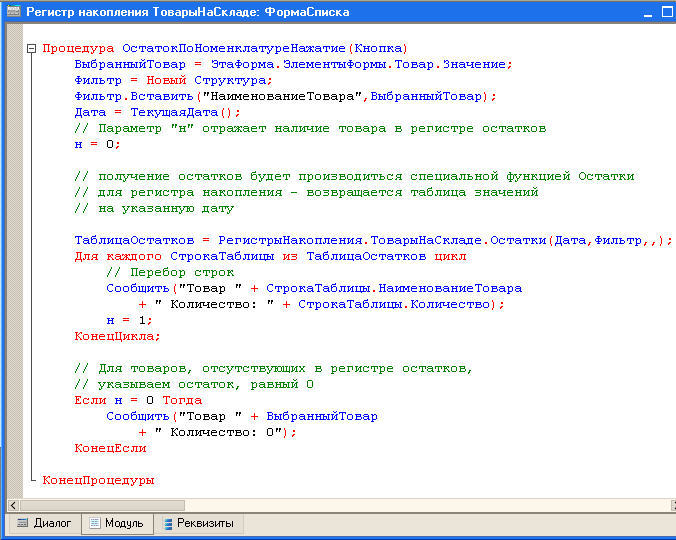Click СтрокаТаблицы.Количество expression
This screenshot has height=540, width=676.
click(x=394, y=304)
